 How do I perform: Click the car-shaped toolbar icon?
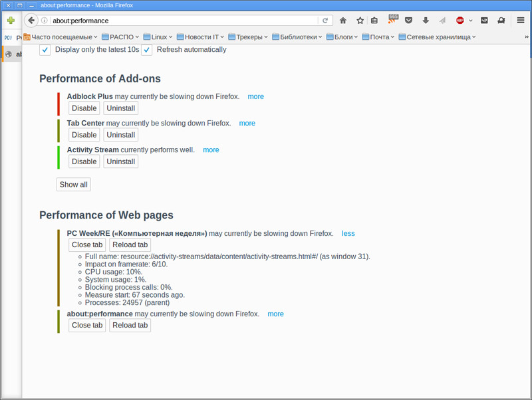[x=501, y=21]
